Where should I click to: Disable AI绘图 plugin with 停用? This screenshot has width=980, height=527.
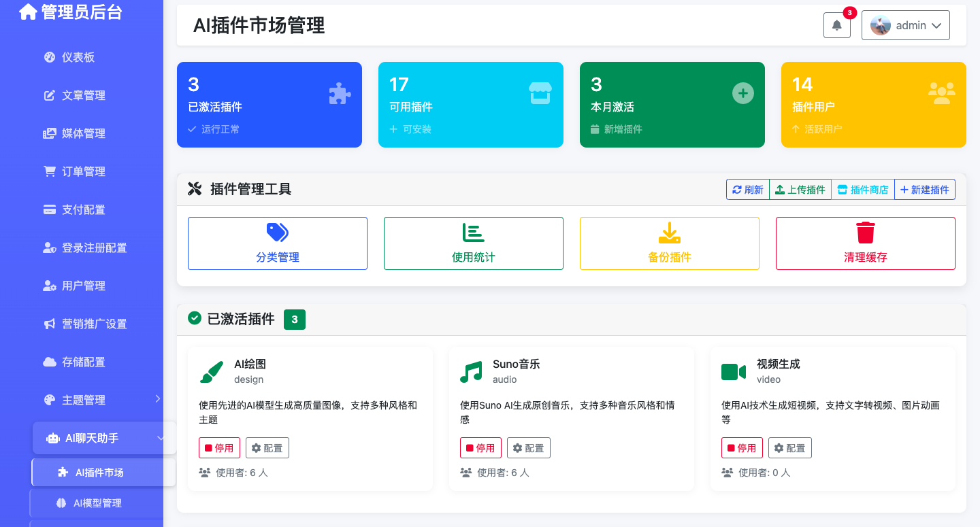pos(219,448)
